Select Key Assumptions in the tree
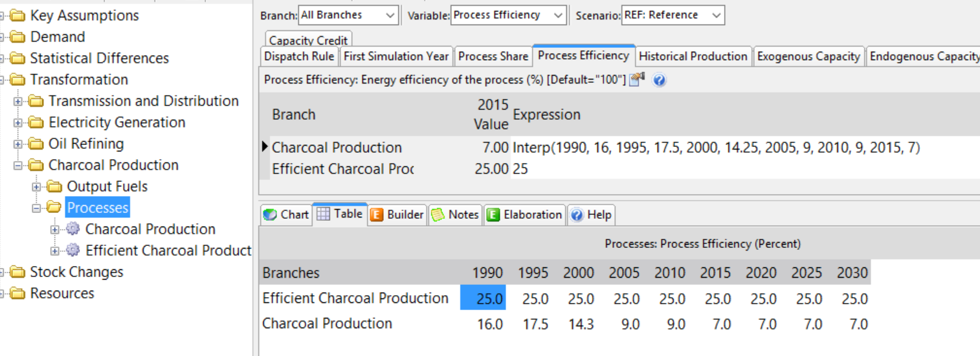This screenshot has width=980, height=356. (85, 16)
